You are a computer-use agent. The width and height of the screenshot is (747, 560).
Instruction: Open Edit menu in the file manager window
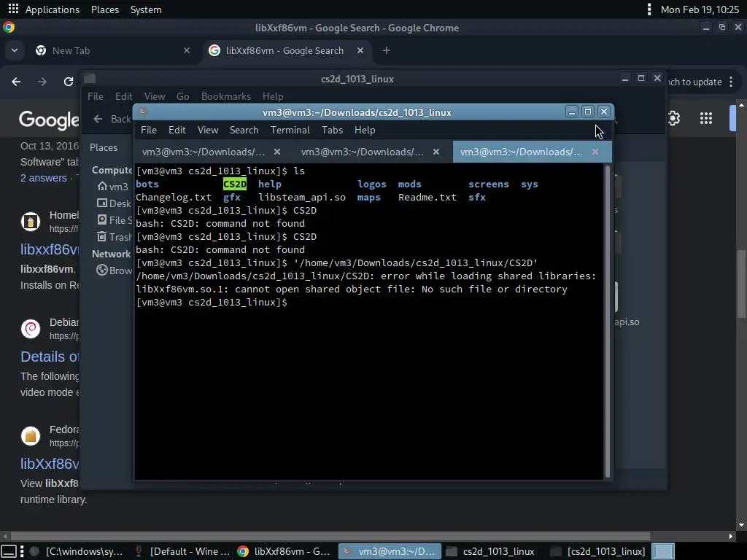(123, 97)
